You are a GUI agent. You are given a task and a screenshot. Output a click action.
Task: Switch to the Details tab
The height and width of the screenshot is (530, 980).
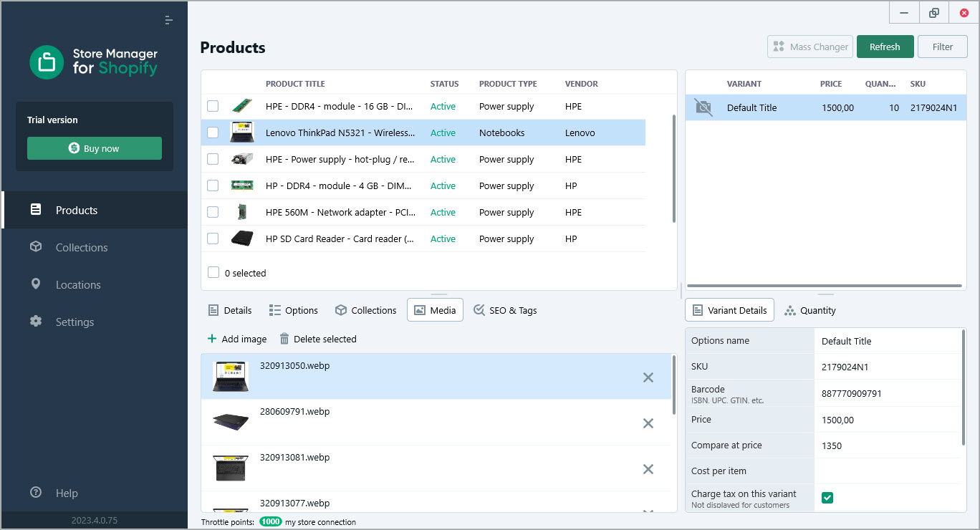(x=230, y=310)
